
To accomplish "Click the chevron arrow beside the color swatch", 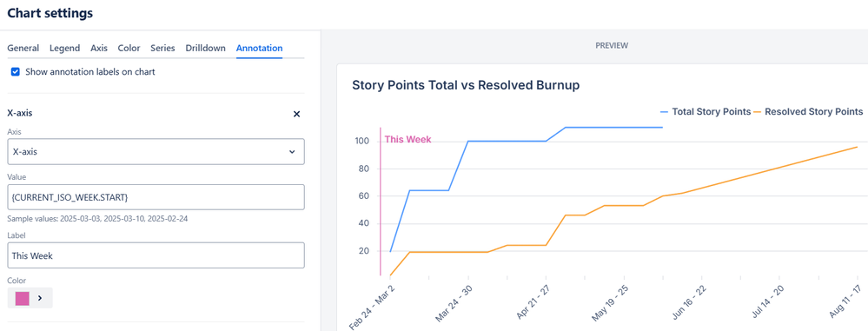I will 40,298.
